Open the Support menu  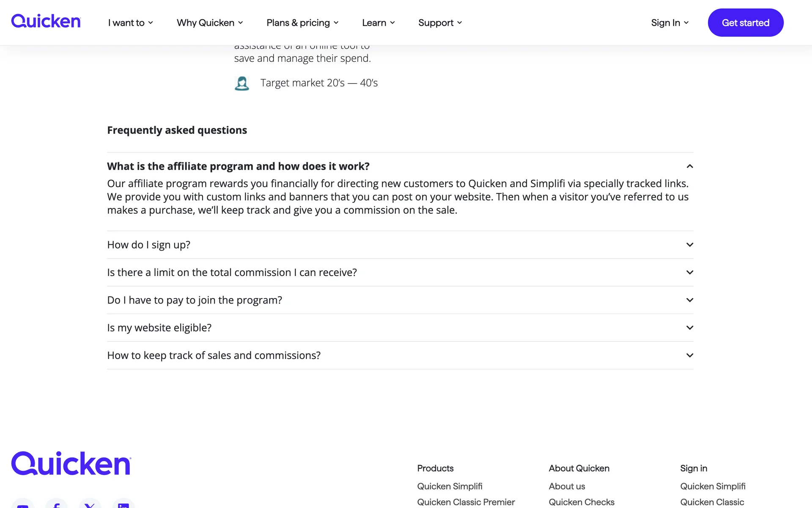coord(440,23)
